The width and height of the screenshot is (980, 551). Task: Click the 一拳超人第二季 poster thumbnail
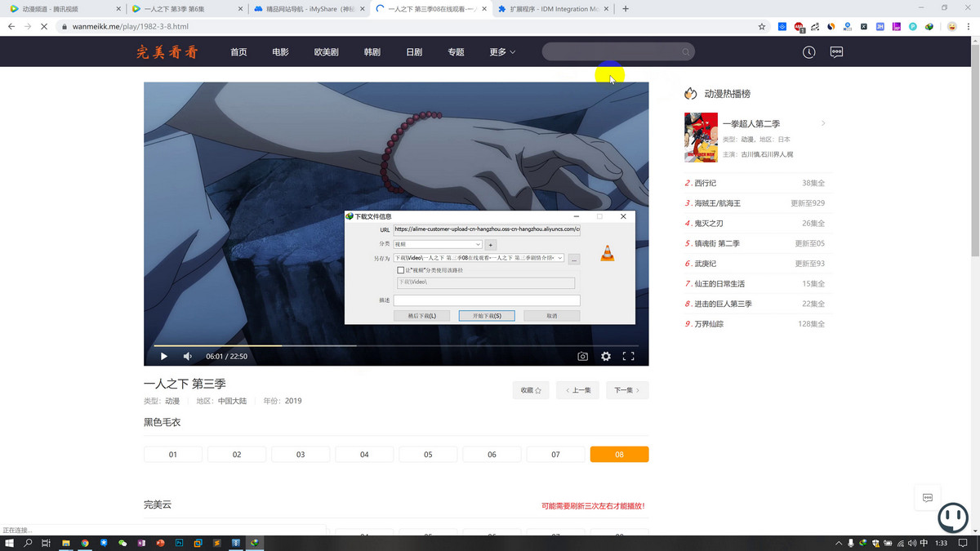(700, 136)
